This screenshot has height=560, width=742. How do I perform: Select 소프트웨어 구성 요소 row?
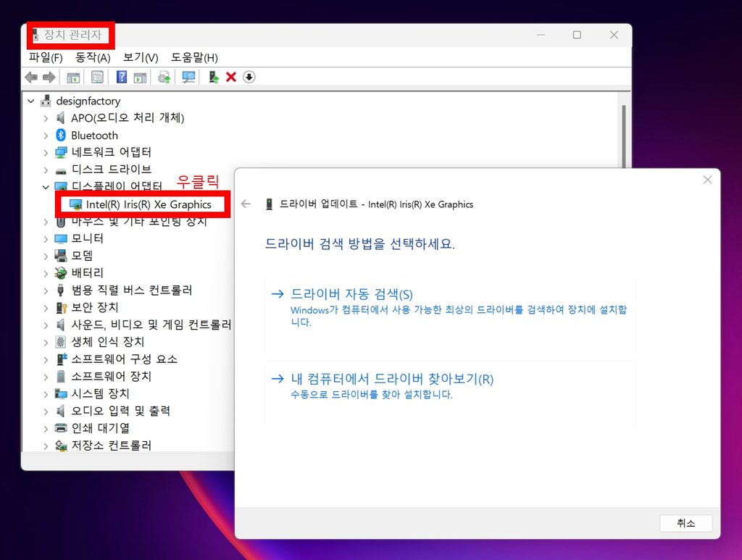[124, 359]
